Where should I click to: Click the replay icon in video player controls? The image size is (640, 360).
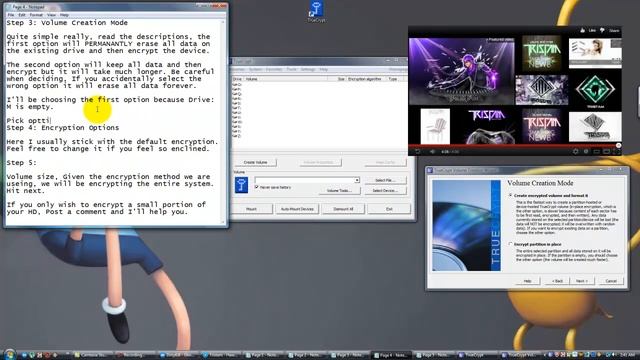coord(417,151)
